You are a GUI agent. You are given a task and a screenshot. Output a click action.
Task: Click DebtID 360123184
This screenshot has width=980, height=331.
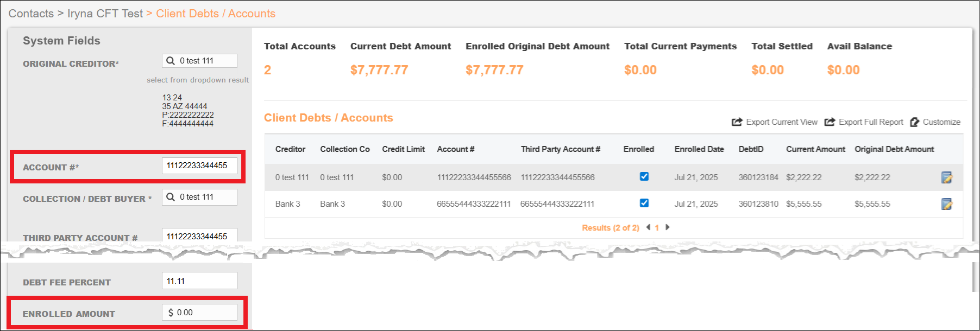click(758, 177)
